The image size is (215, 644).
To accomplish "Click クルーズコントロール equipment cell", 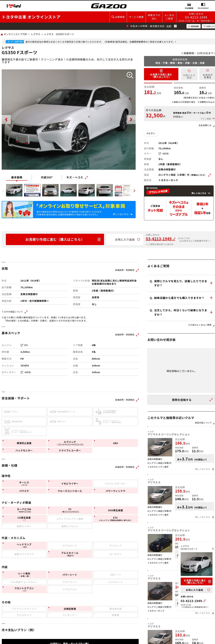I will (70, 491).
